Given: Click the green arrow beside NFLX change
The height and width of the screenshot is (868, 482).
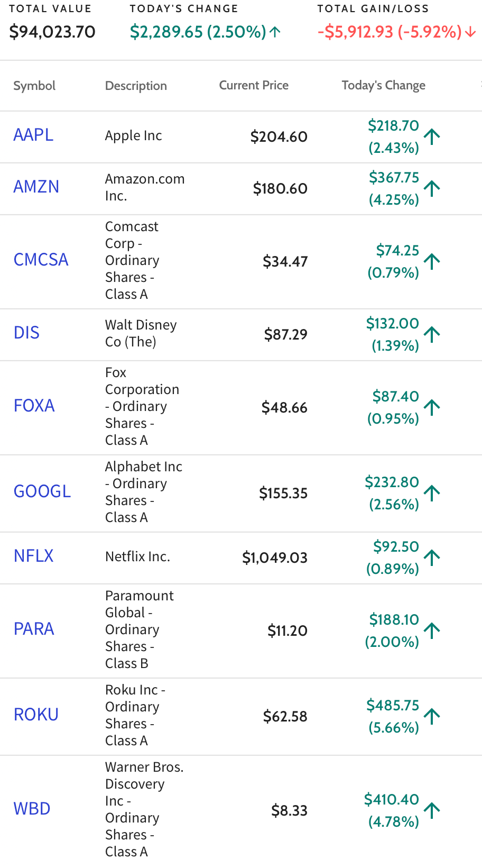Looking at the screenshot, I should tap(432, 558).
